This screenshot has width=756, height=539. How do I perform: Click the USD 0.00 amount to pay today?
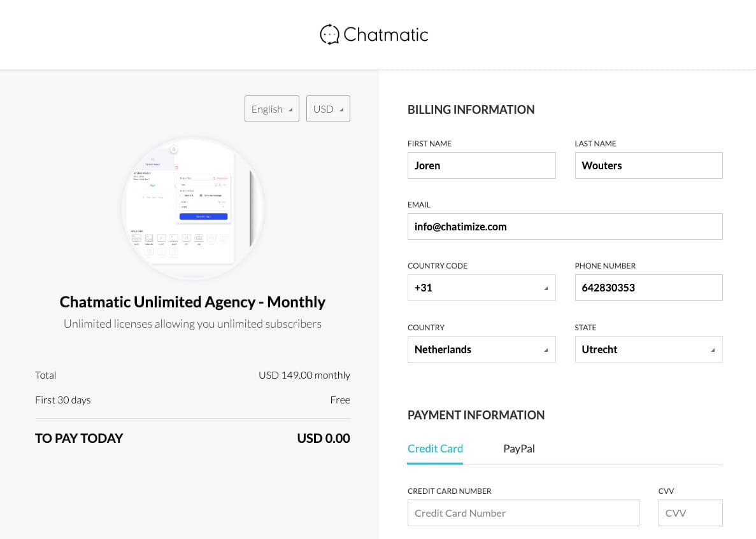324,438
